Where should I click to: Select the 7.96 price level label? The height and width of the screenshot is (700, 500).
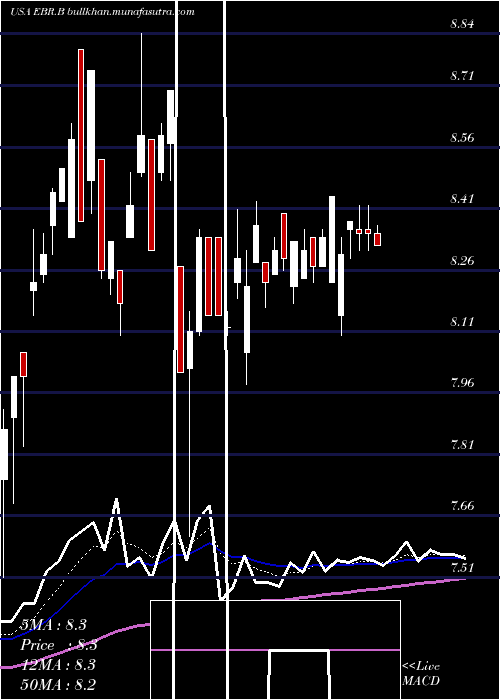coord(462,383)
